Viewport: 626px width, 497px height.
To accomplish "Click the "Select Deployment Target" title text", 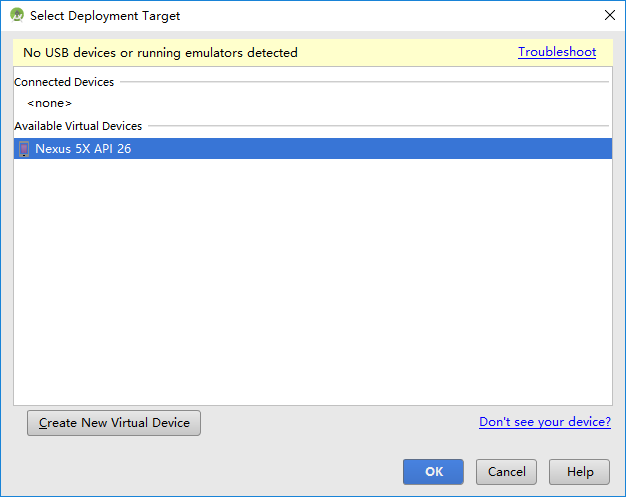I will [x=105, y=16].
